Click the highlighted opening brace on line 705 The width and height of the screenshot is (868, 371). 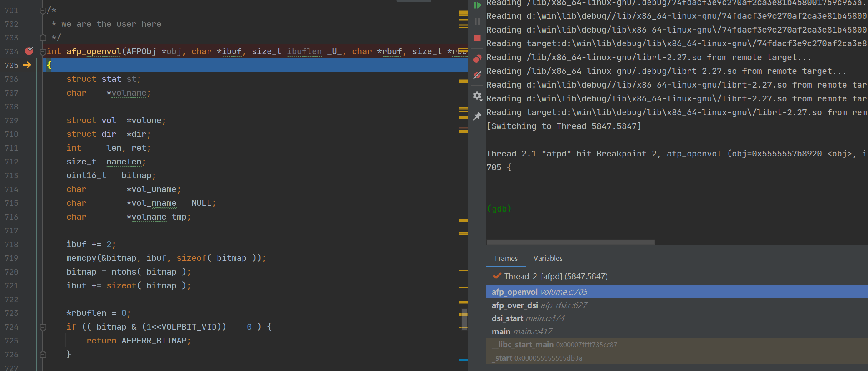click(x=49, y=65)
